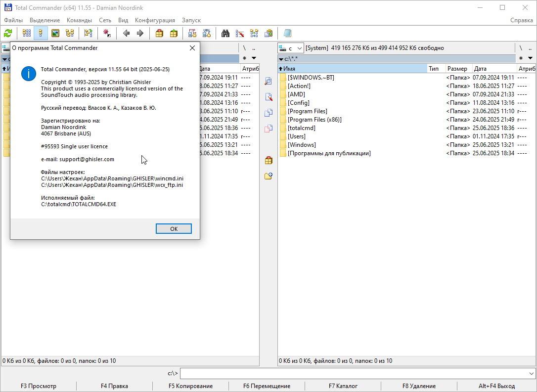
Task: Switch to Brief view via multi-column toolbar icon
Action: 27,33
